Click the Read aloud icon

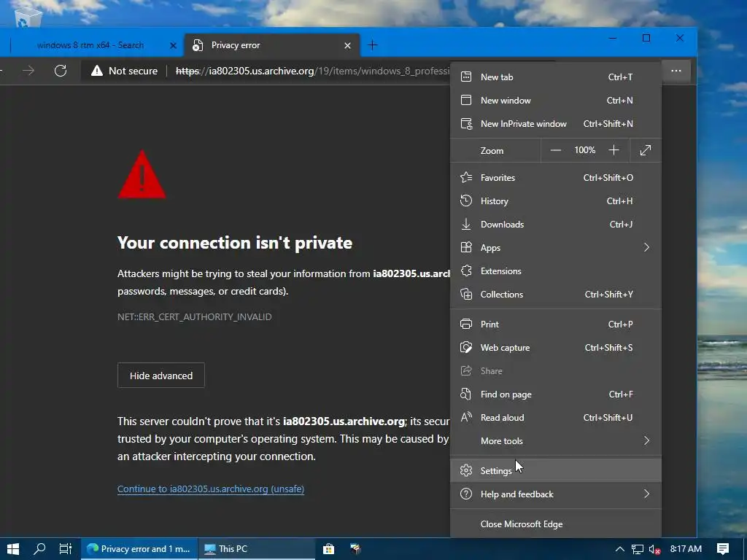click(x=466, y=417)
